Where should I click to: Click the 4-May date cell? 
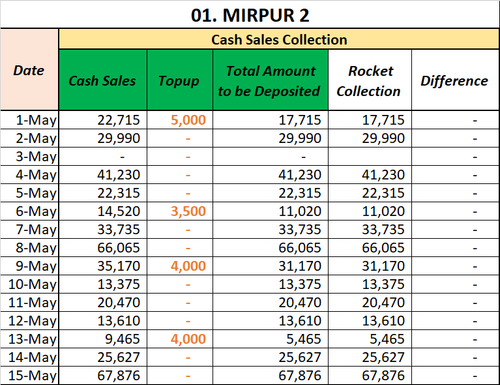click(x=29, y=175)
